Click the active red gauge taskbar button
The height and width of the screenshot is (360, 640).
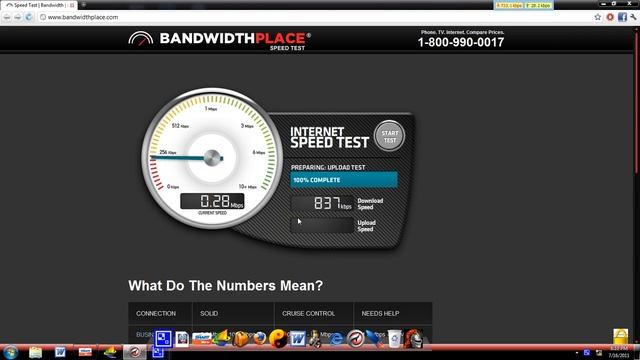pyautogui.click(x=135, y=352)
